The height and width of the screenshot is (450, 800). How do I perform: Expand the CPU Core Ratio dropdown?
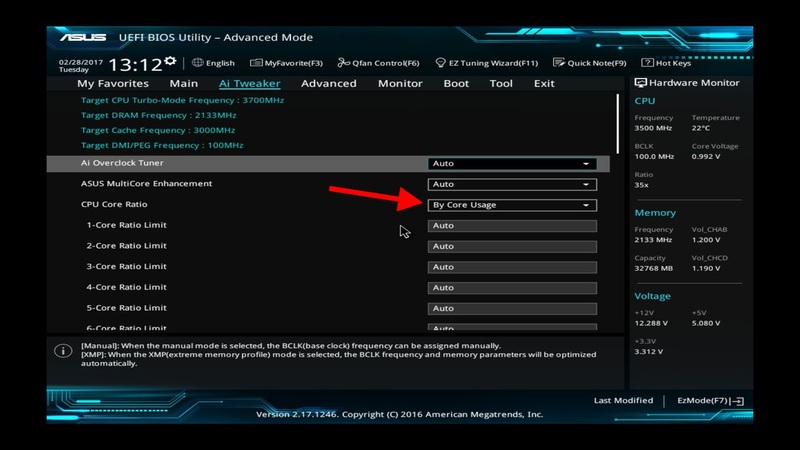(x=512, y=205)
